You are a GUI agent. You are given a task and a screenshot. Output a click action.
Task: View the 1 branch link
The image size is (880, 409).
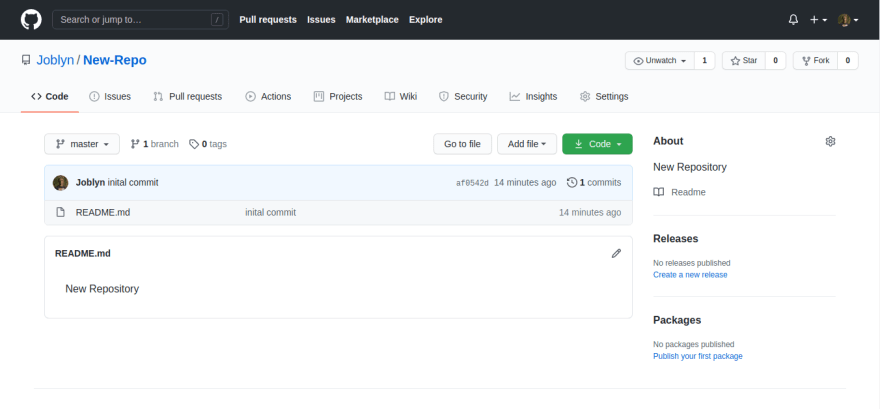(154, 144)
